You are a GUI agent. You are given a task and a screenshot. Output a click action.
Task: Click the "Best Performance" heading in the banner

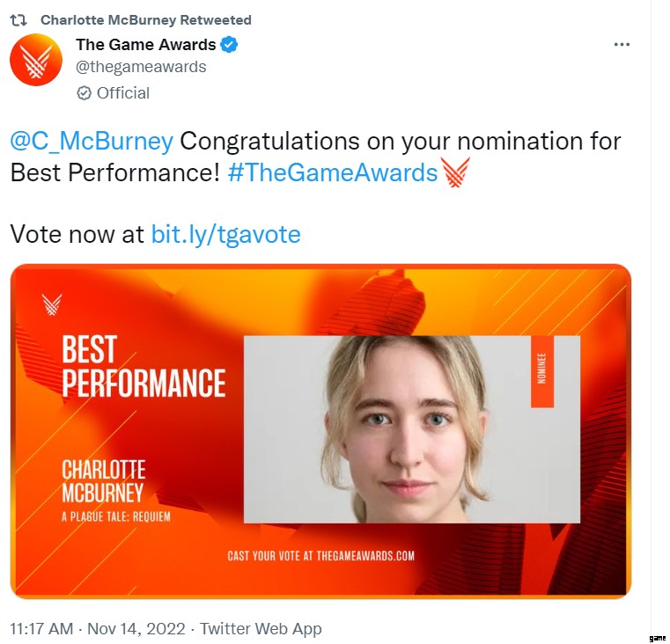pos(144,367)
